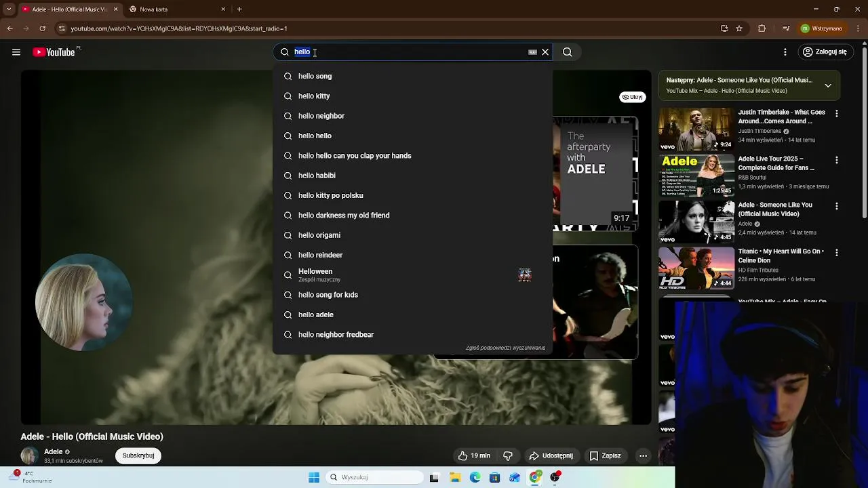Click the Subskrybuj subscribe button
Image resolution: width=868 pixels, height=488 pixels.
coord(138,455)
